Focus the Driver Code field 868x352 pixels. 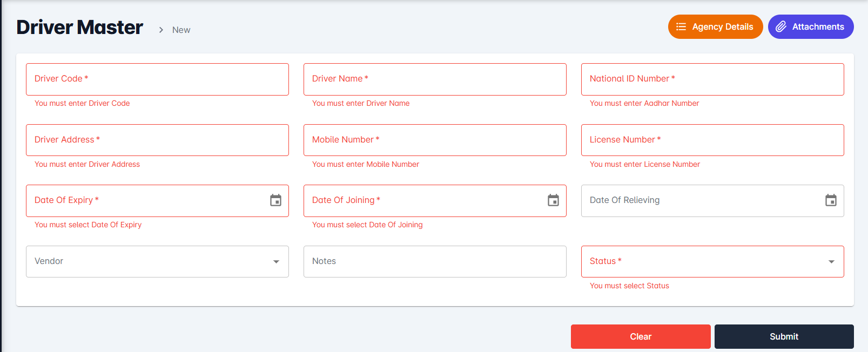tap(157, 79)
